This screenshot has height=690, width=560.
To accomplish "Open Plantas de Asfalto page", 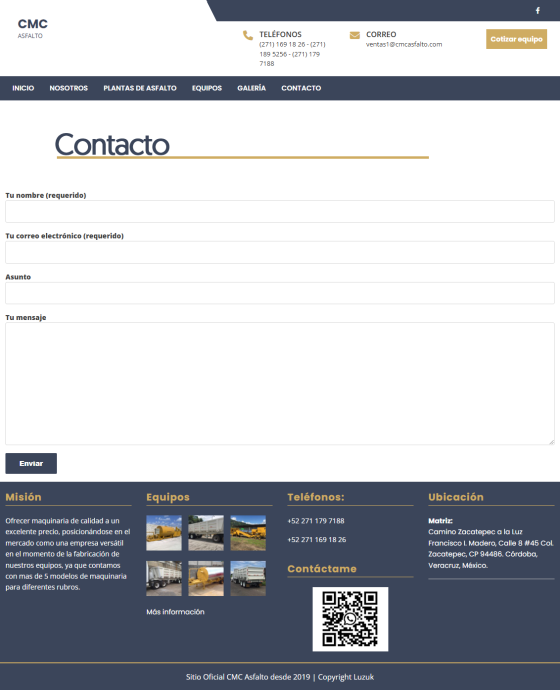I will 140,88.
